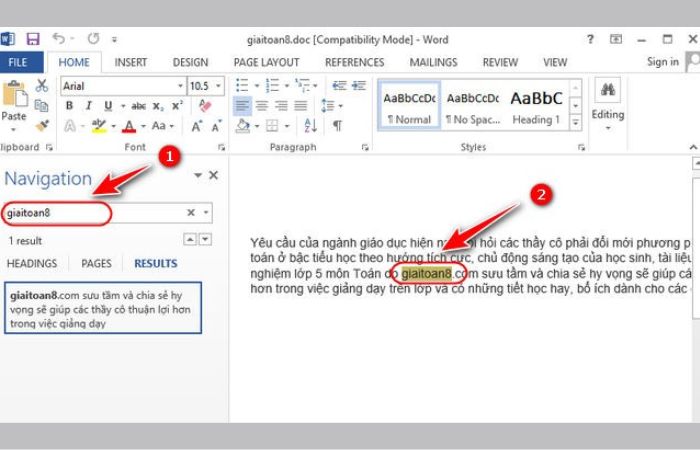Toggle Strikethrough formatting
This screenshot has height=450, width=700.
coord(138,106)
